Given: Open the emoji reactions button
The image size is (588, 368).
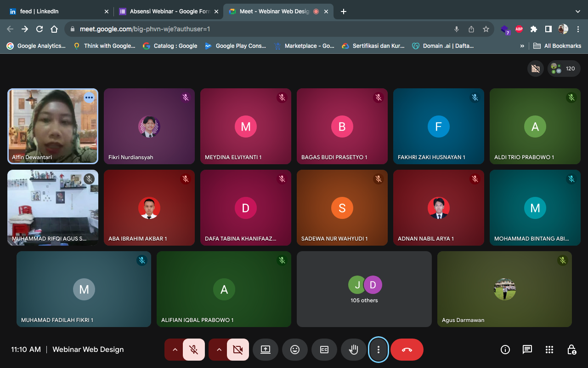Looking at the screenshot, I should click(295, 350).
